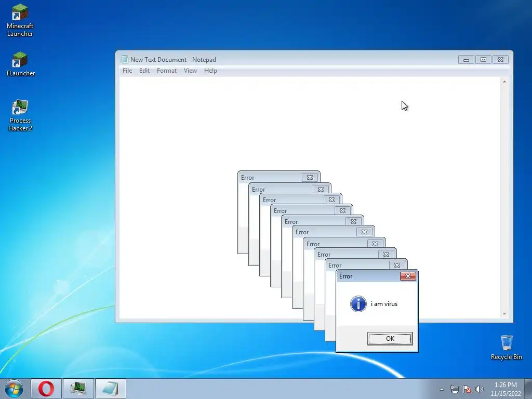Minimize the Notepad window
Image resolution: width=532 pixels, height=399 pixels.
[466, 60]
